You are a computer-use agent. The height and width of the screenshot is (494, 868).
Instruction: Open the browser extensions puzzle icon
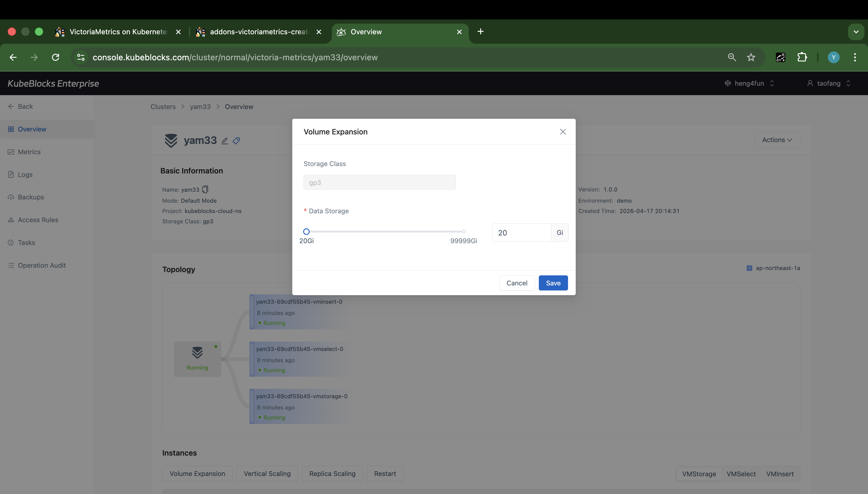(x=802, y=57)
